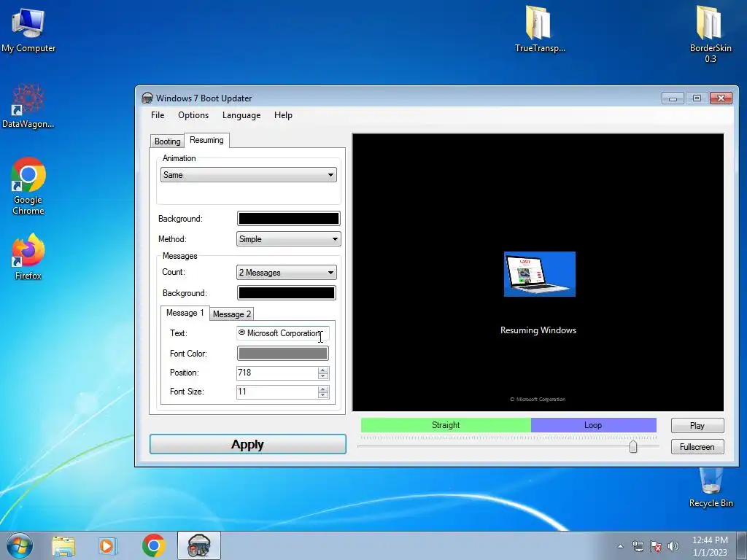Screen dimensions: 747x560
Task: Click the taskbar clock showing 12:44 PM
Action: (x=710, y=546)
